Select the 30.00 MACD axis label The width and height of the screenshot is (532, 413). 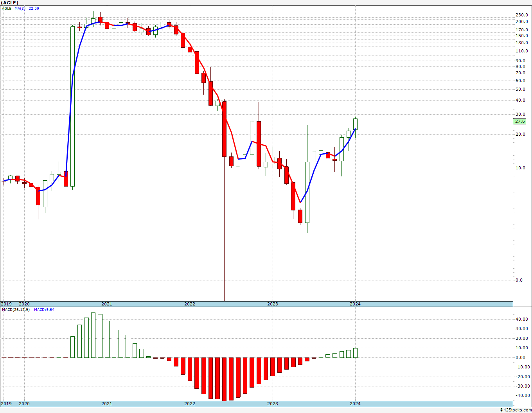[x=521, y=329]
